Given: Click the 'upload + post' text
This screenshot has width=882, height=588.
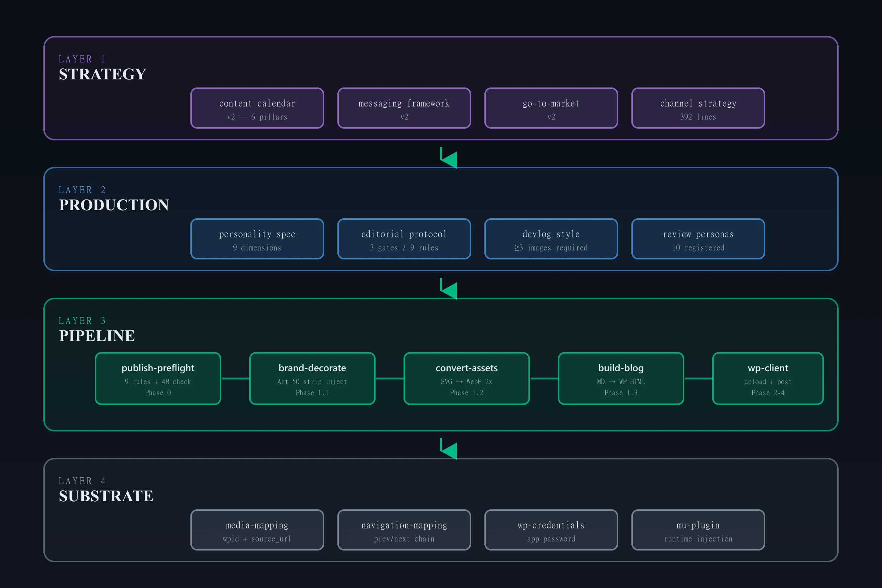Looking at the screenshot, I should point(768,382).
